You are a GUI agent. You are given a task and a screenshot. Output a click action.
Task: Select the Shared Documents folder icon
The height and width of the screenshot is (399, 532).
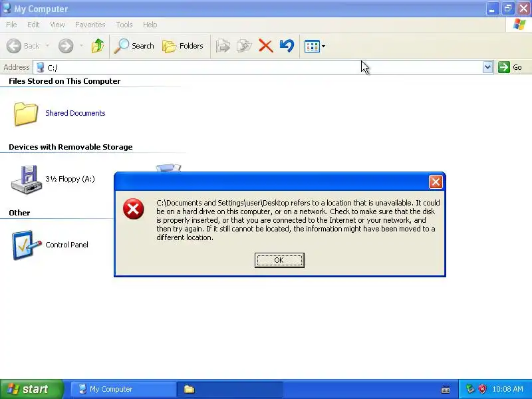[26, 114]
